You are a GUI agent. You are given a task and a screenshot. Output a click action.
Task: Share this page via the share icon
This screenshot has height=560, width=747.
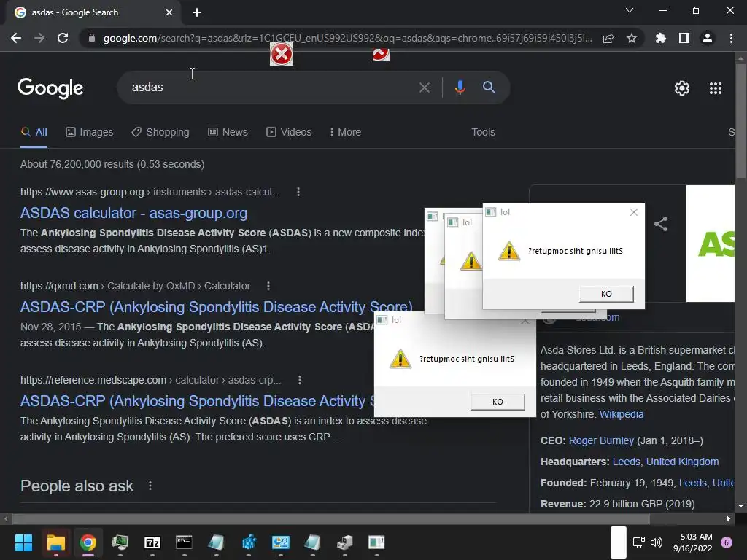[608, 38]
